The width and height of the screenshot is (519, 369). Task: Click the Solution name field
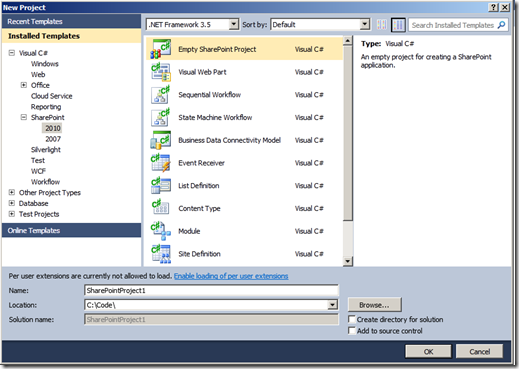tap(211, 319)
